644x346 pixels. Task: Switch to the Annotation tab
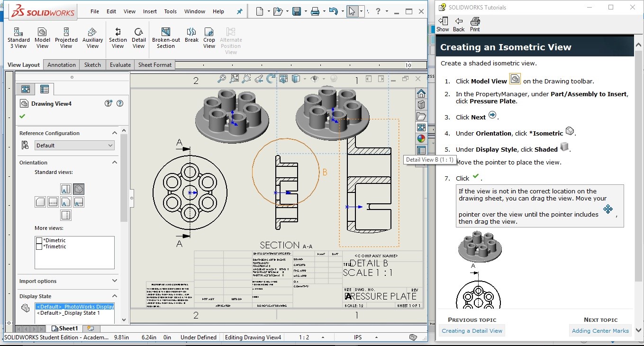pyautogui.click(x=62, y=65)
